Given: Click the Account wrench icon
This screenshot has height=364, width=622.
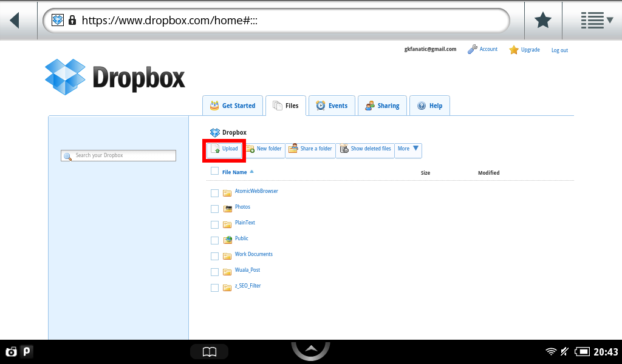Looking at the screenshot, I should pos(472,50).
